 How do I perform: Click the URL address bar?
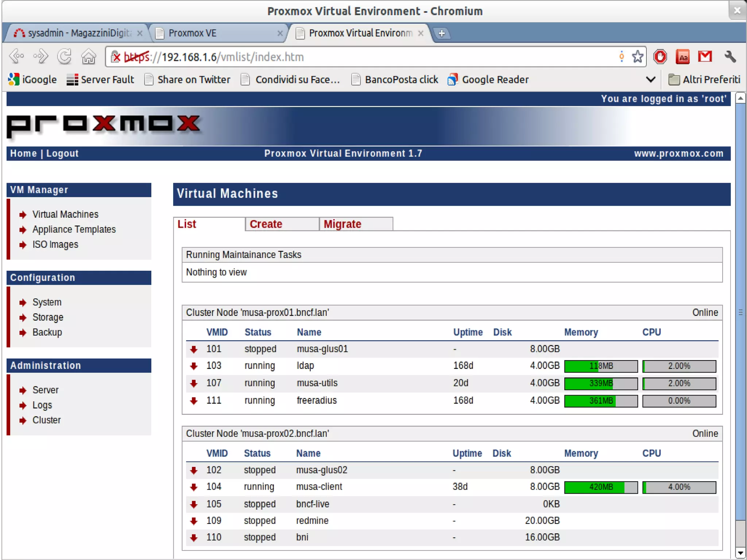(365, 57)
